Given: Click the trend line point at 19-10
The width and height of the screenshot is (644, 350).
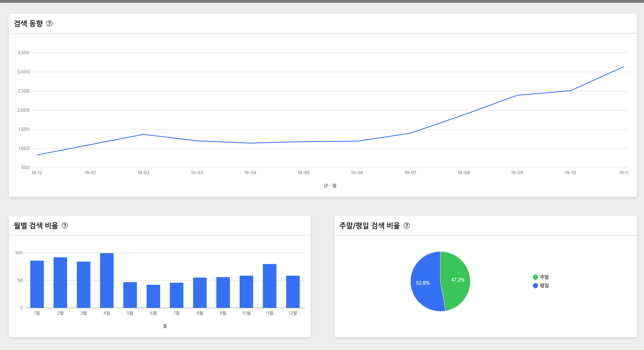Looking at the screenshot, I should point(570,90).
